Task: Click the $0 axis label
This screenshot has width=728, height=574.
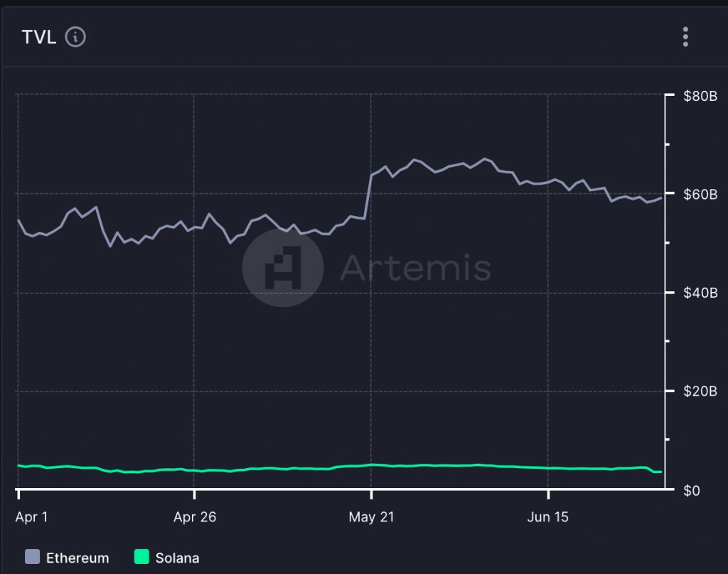Action: (692, 490)
